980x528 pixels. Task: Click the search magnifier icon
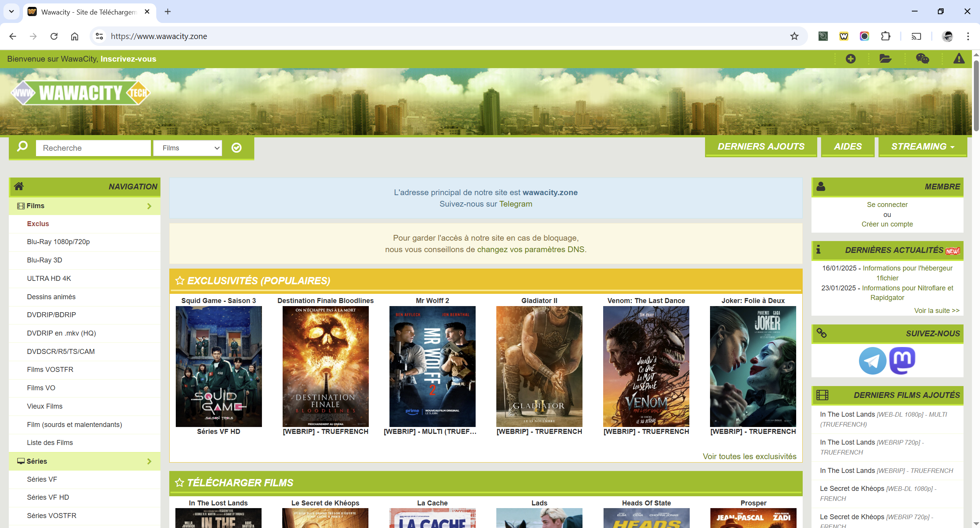22,147
